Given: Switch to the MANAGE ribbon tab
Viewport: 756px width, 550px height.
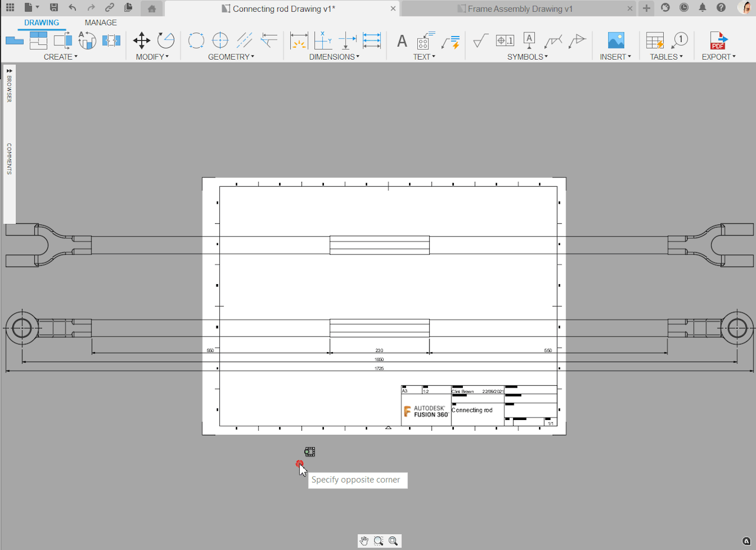Looking at the screenshot, I should 100,22.
